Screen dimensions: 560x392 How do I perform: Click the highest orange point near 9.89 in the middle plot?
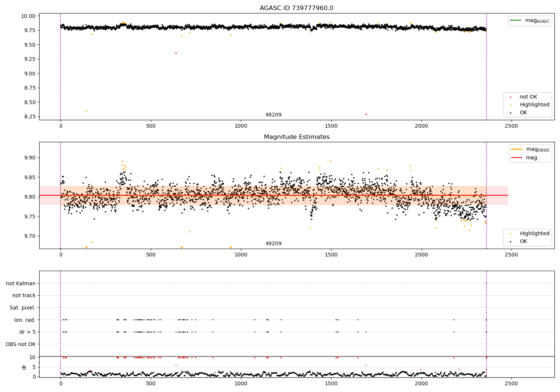330,161
